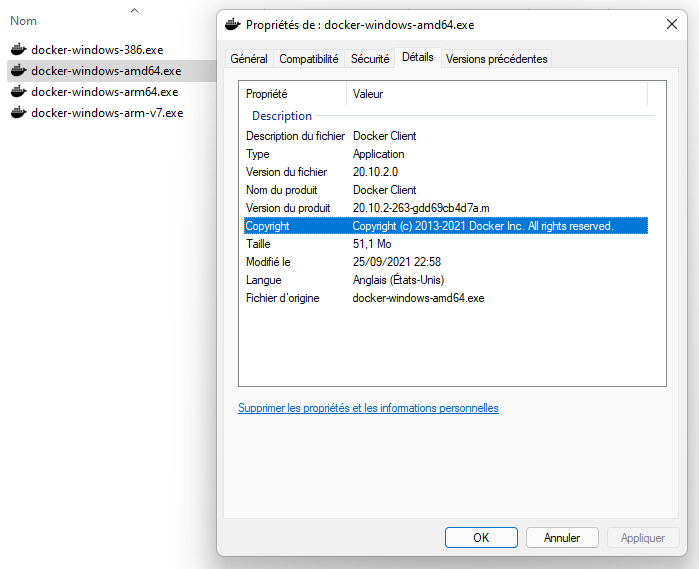Select the Modifié le row label
This screenshot has width=699, height=569.
pyautogui.click(x=268, y=262)
